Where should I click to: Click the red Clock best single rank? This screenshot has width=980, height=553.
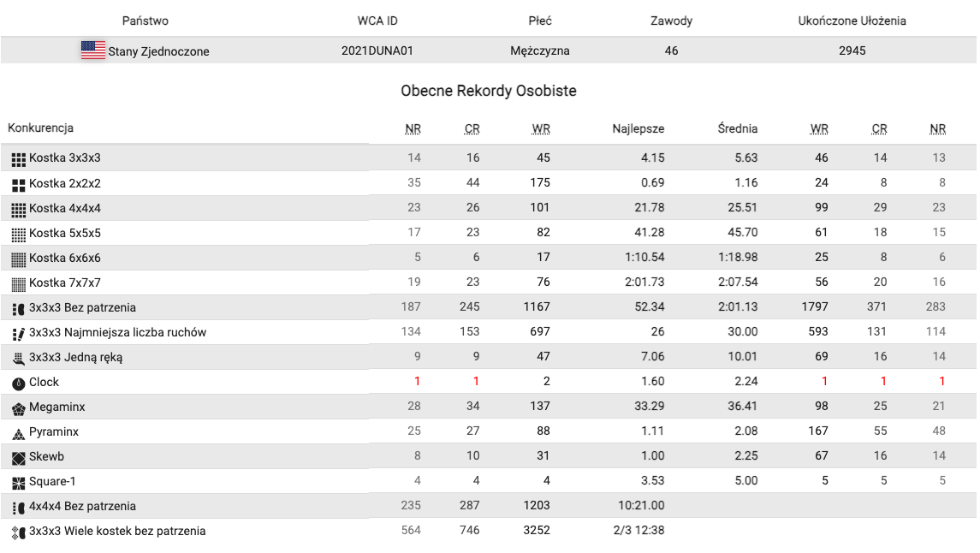[417, 382]
